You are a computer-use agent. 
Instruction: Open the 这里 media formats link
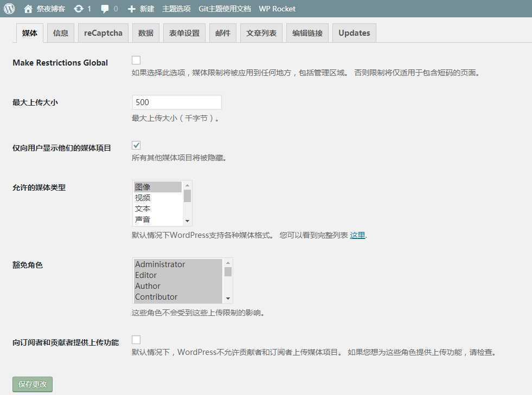tap(357, 235)
